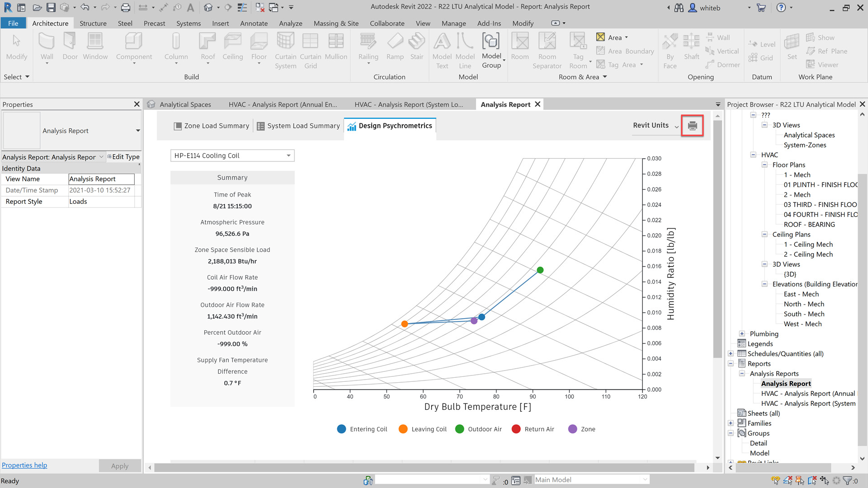Click the Properties help link
868x488 pixels.
pyautogui.click(x=24, y=465)
